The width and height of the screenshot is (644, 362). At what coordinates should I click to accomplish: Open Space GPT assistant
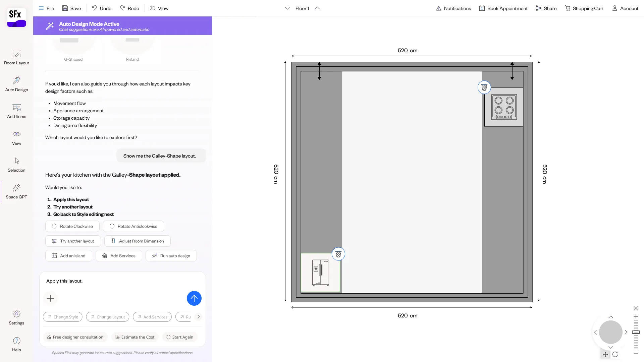[x=16, y=191]
